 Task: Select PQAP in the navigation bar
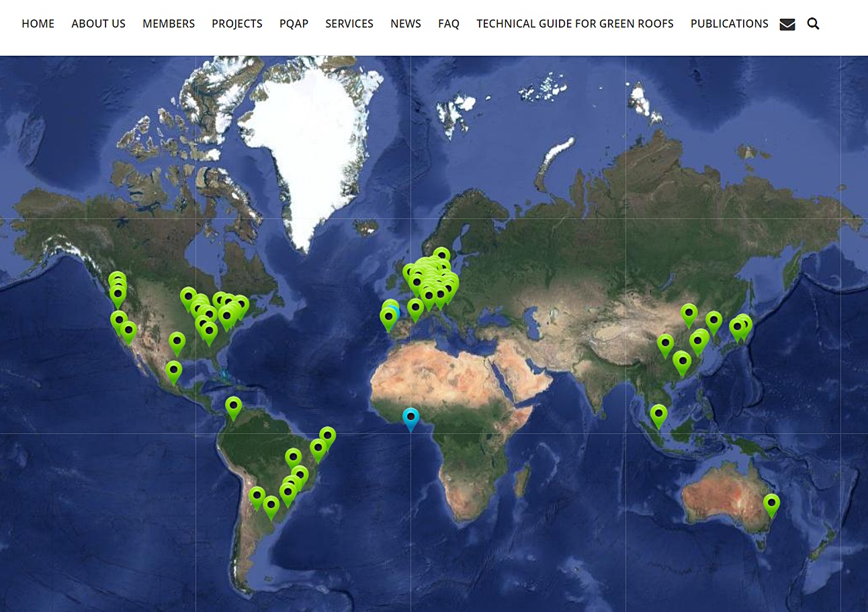click(294, 24)
